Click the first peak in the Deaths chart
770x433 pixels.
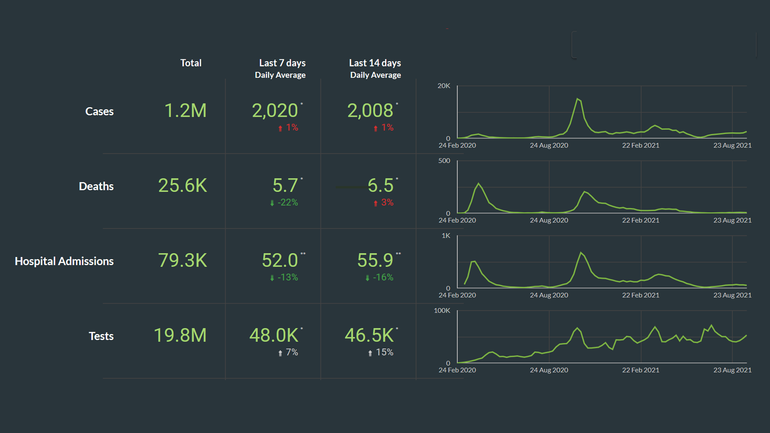click(479, 183)
